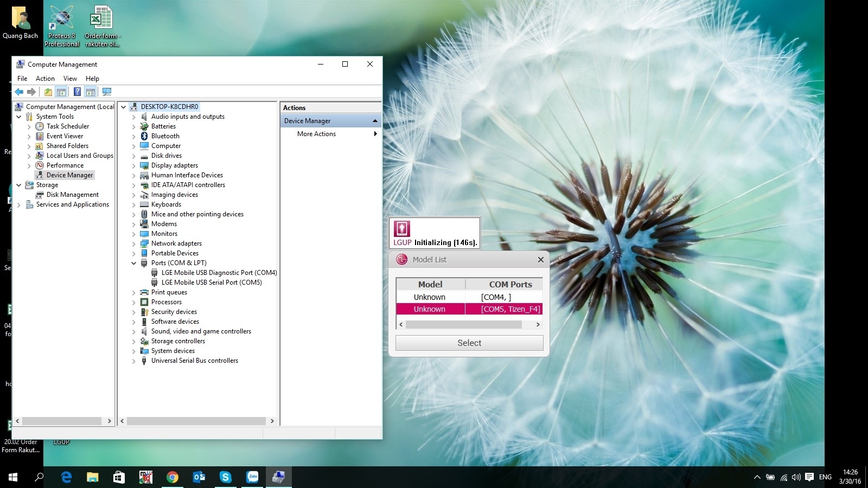The image size is (868, 488).
Task: Open Outlook from the taskbar
Action: (x=199, y=477)
